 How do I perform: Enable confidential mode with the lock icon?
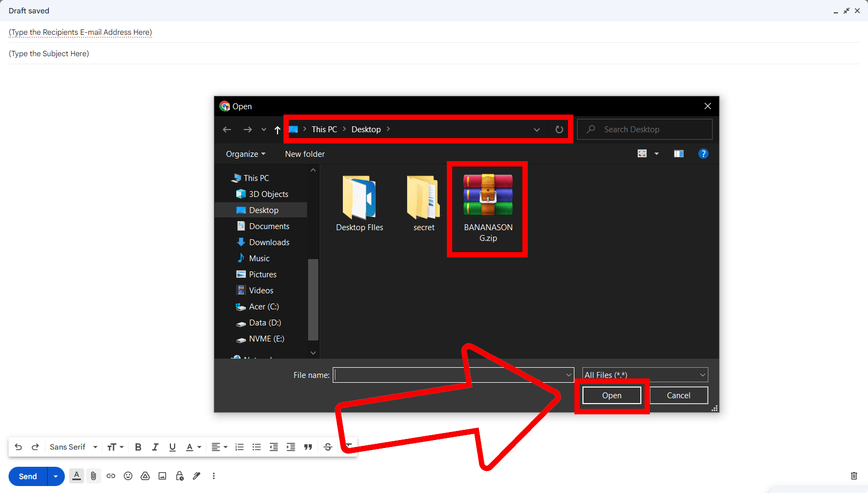pyautogui.click(x=179, y=476)
